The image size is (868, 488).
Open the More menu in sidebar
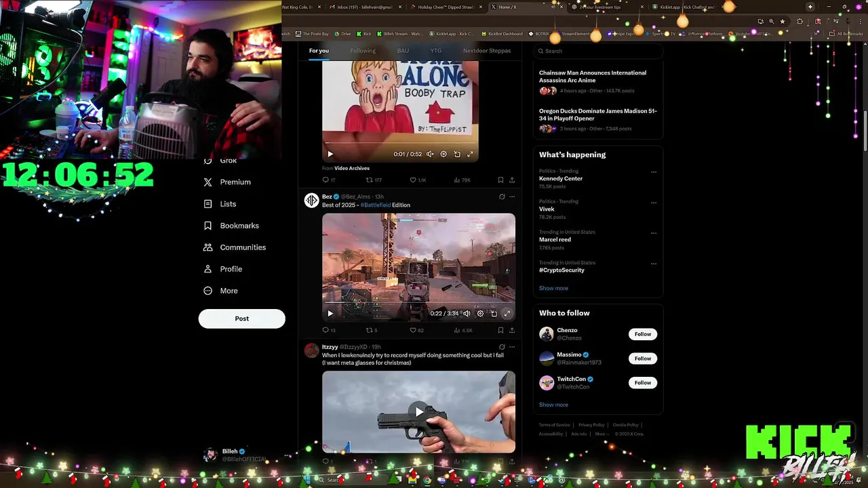click(x=220, y=291)
